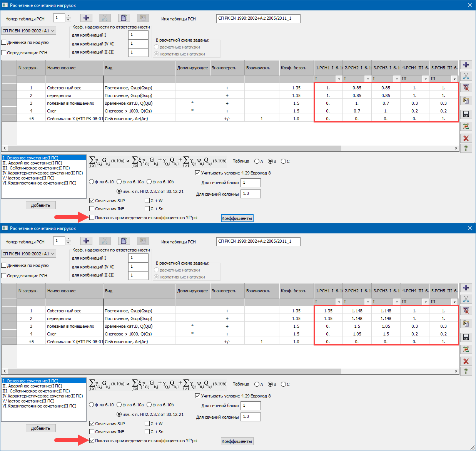The image size is (476, 451).
Task: Click the 'Добавить' button in upper dialog
Action: 41,205
